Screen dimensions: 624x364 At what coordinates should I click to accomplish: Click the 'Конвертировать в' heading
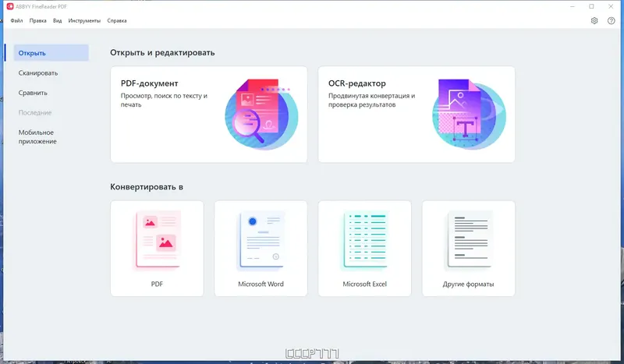click(x=147, y=187)
